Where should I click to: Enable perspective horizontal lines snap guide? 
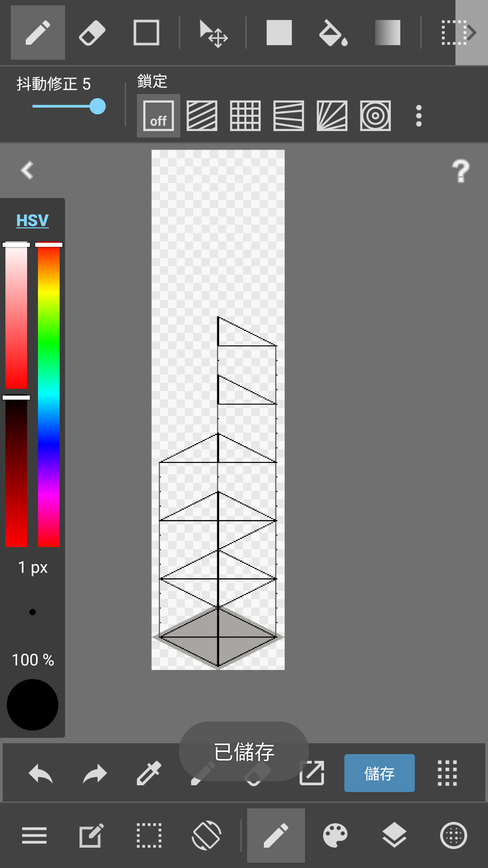pyautogui.click(x=289, y=116)
